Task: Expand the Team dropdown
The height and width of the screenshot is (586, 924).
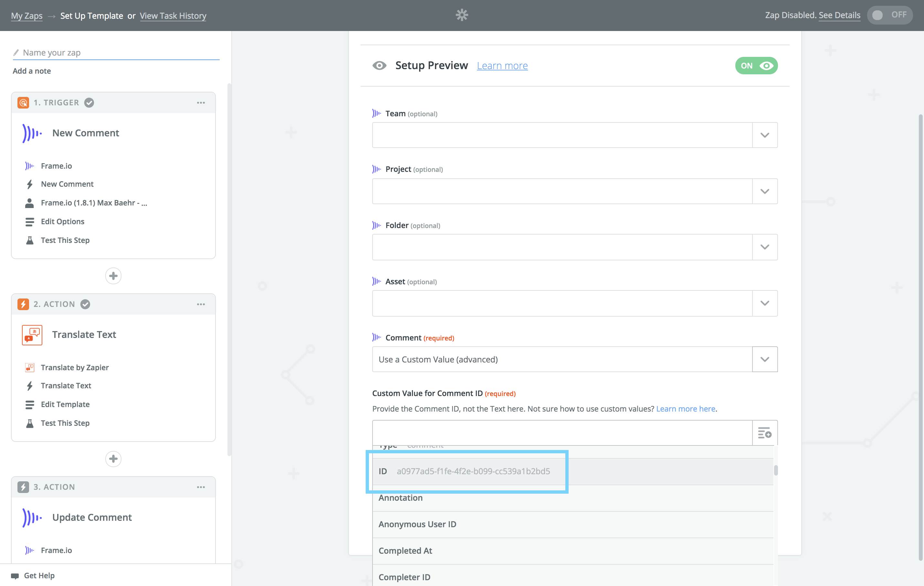Action: pyautogui.click(x=764, y=135)
